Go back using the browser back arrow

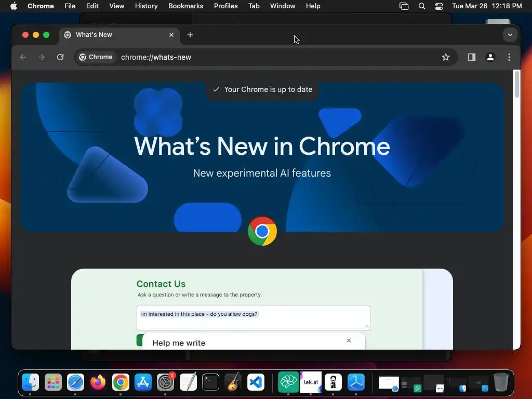click(23, 57)
